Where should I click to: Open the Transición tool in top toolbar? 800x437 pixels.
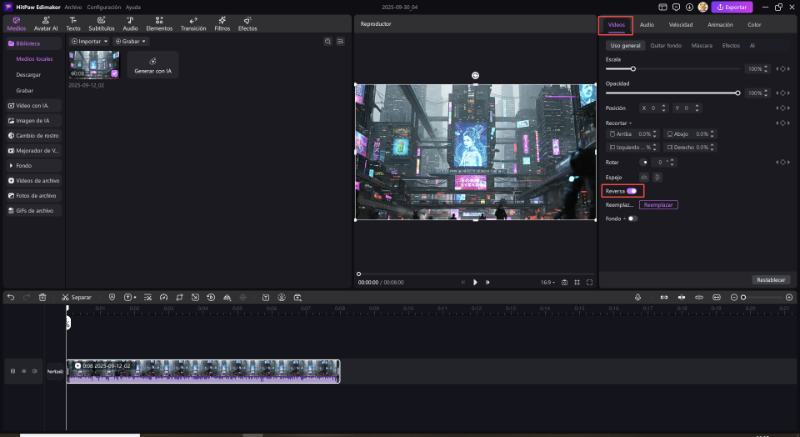point(193,24)
